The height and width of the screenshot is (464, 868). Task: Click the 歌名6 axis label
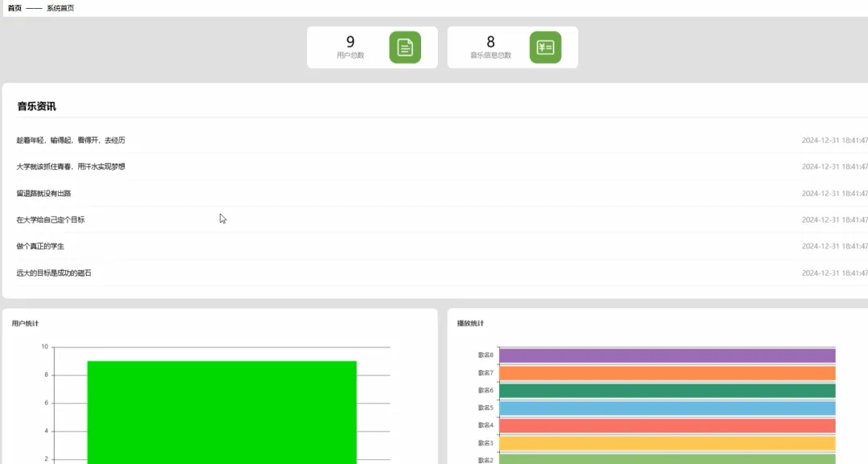point(485,390)
